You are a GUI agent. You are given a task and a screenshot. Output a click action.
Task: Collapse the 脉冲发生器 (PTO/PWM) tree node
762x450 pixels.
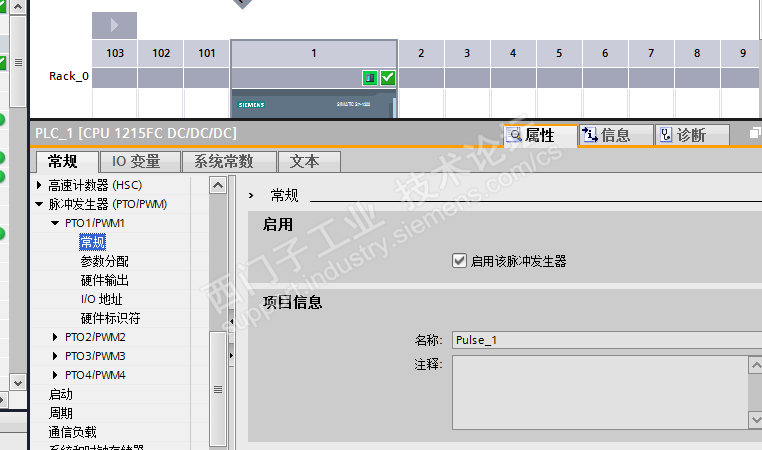pyautogui.click(x=39, y=204)
